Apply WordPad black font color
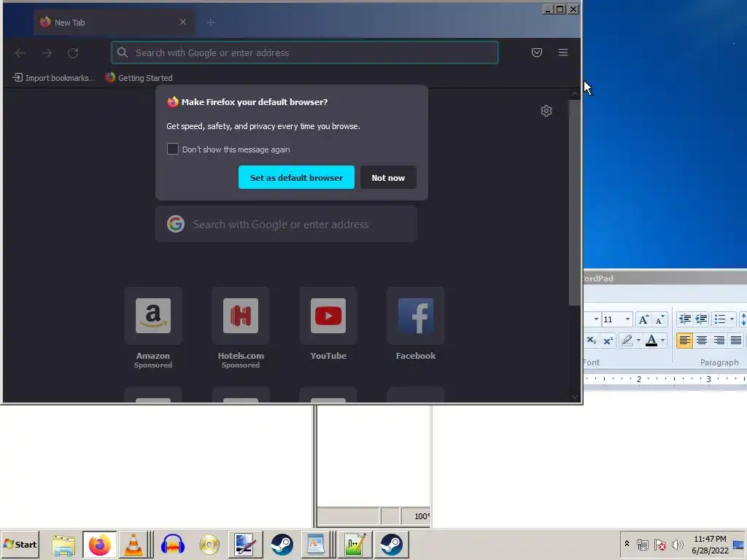The width and height of the screenshot is (747, 560). pyautogui.click(x=651, y=340)
